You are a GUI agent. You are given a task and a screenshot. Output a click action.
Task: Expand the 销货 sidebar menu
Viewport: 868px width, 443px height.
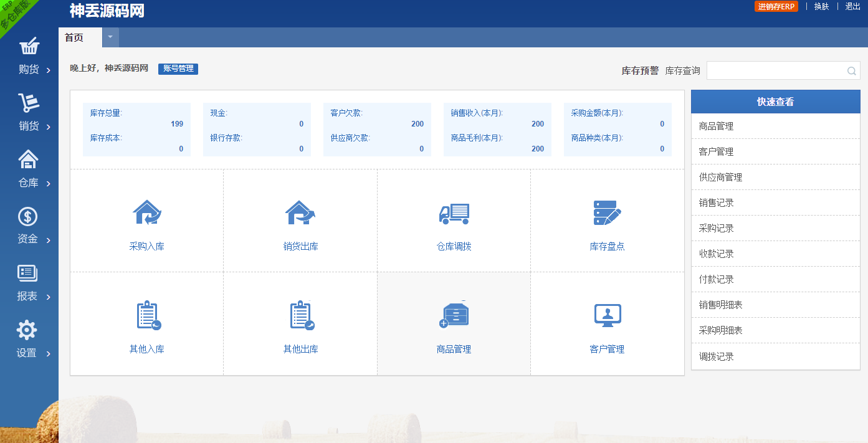(29, 113)
